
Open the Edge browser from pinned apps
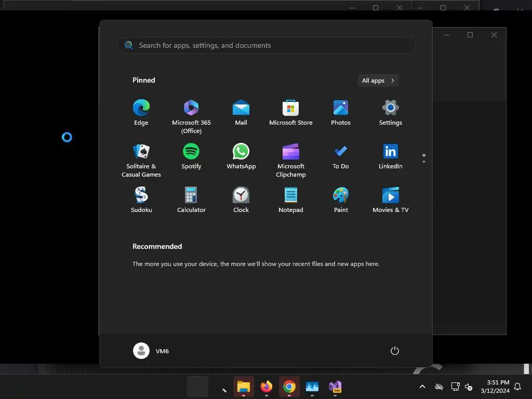[141, 113]
